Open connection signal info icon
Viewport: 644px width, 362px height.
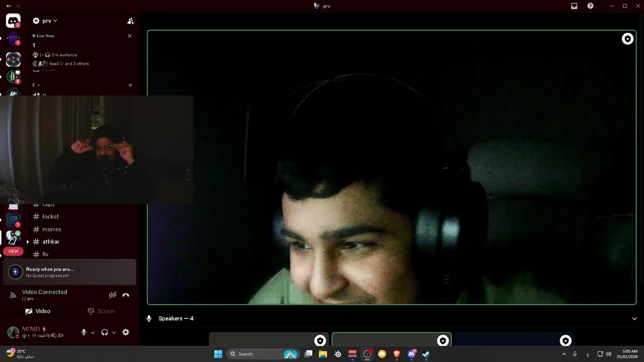(13, 295)
